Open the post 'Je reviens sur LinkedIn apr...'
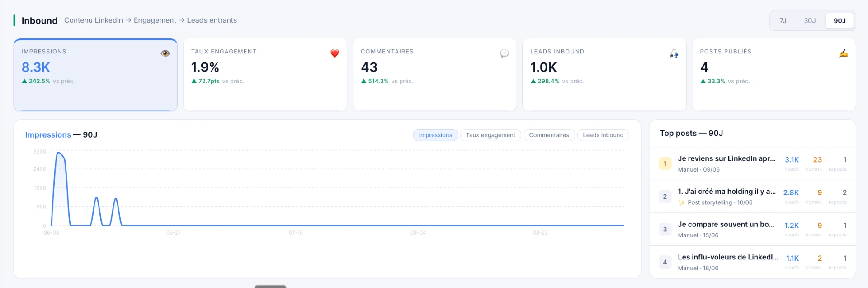This screenshot has width=868, height=288. pos(726,158)
